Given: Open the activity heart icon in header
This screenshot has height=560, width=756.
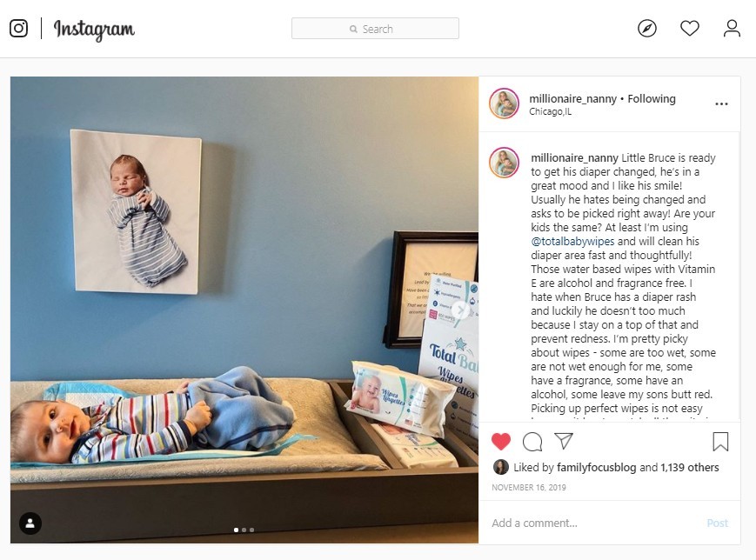Looking at the screenshot, I should pos(690,29).
